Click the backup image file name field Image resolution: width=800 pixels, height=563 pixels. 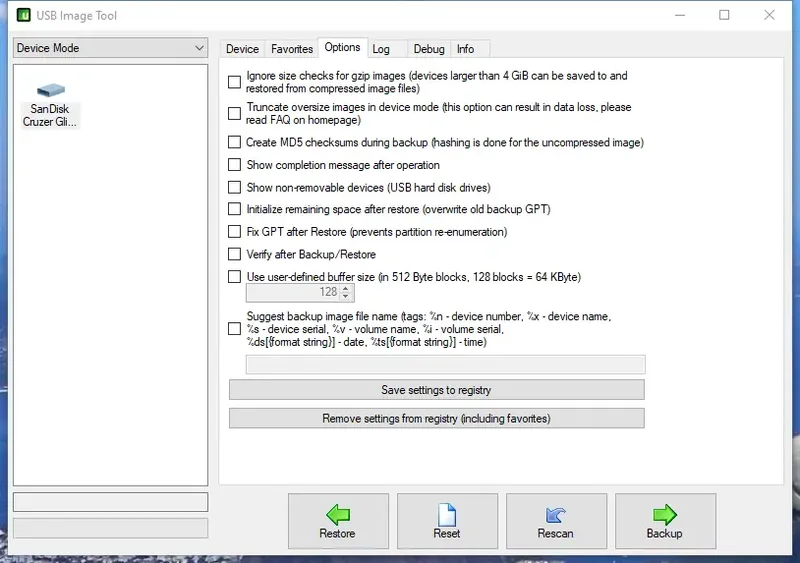point(445,364)
